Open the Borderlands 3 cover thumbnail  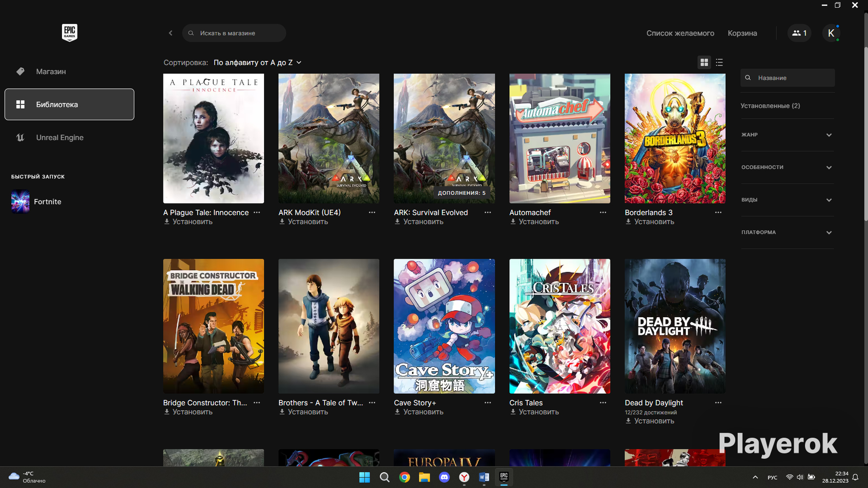coord(675,139)
